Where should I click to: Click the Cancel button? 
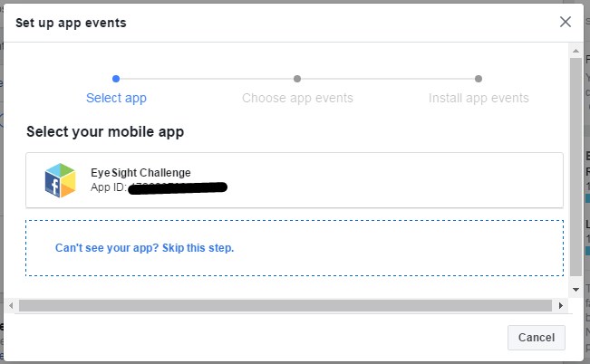click(537, 338)
